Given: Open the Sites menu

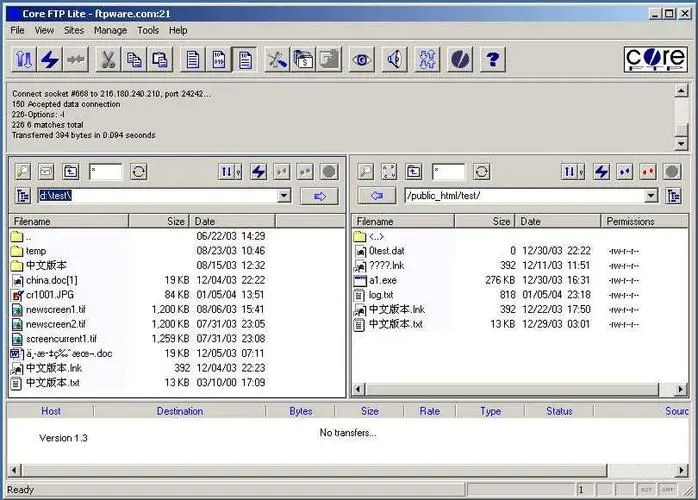Looking at the screenshot, I should (x=74, y=30).
